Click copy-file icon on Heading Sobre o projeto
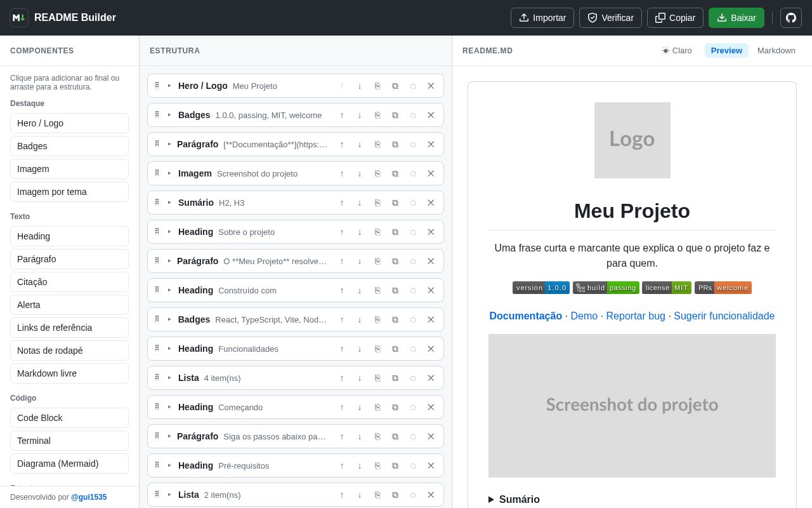Screen dimensions: 812x508 click(377, 232)
